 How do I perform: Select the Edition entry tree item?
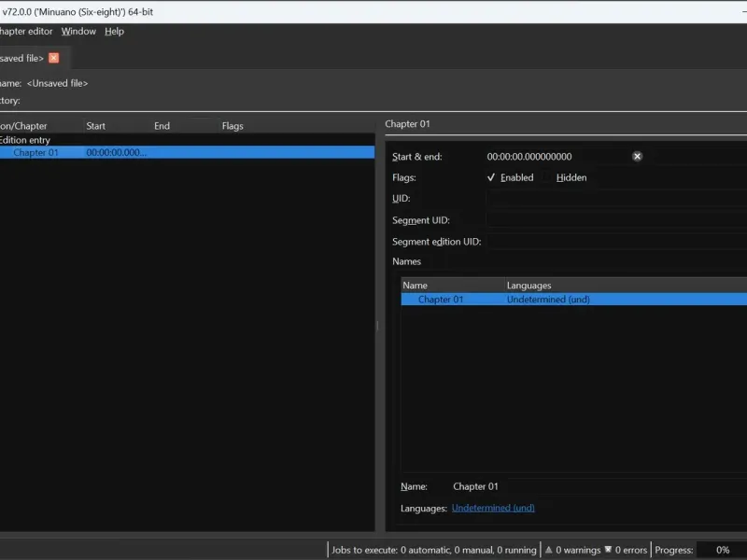coord(26,140)
